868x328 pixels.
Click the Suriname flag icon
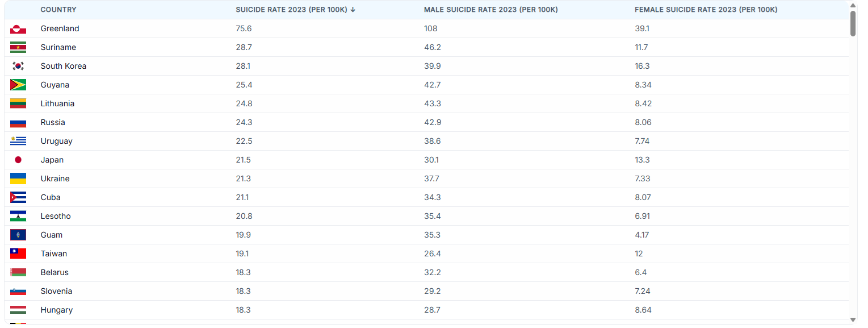tap(18, 48)
